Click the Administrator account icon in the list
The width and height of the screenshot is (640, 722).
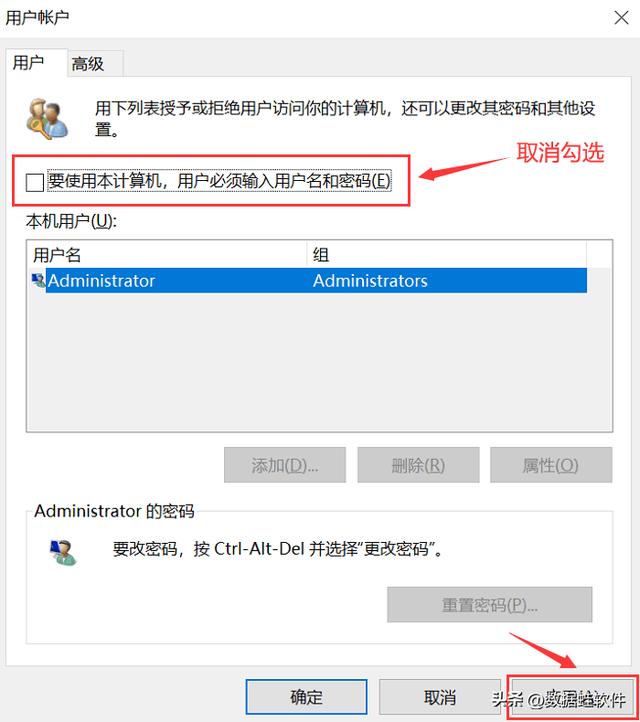38,280
